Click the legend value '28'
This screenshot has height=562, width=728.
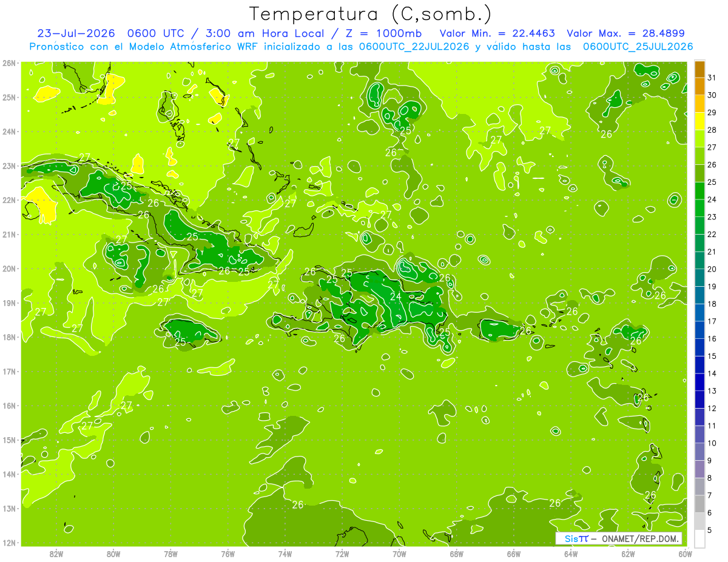712,130
